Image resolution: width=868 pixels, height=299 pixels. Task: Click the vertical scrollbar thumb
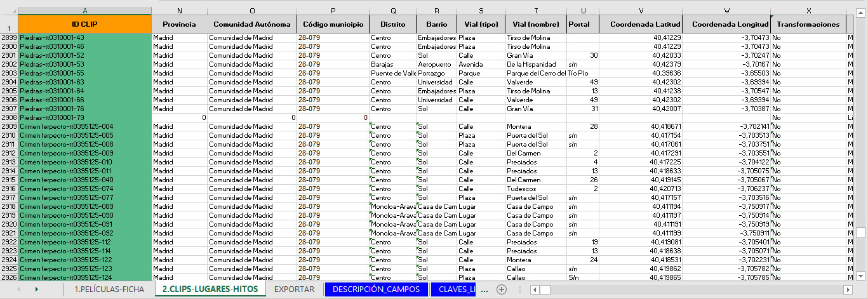(x=860, y=232)
